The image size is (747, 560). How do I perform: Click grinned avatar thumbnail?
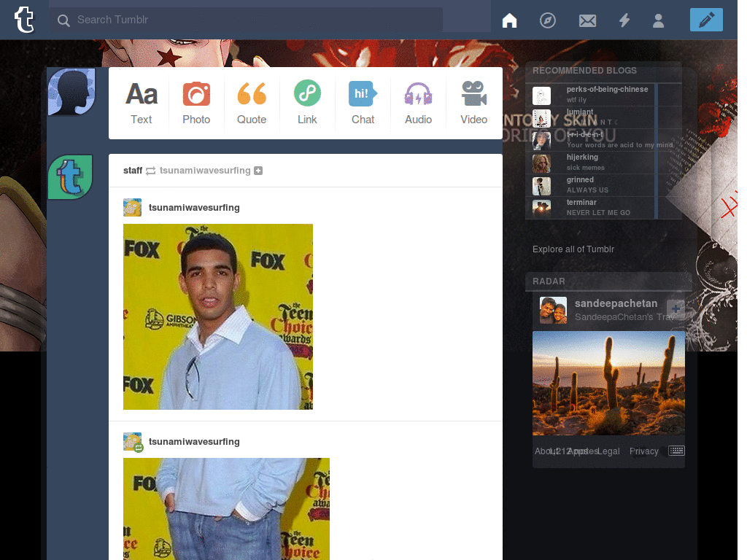(541, 186)
